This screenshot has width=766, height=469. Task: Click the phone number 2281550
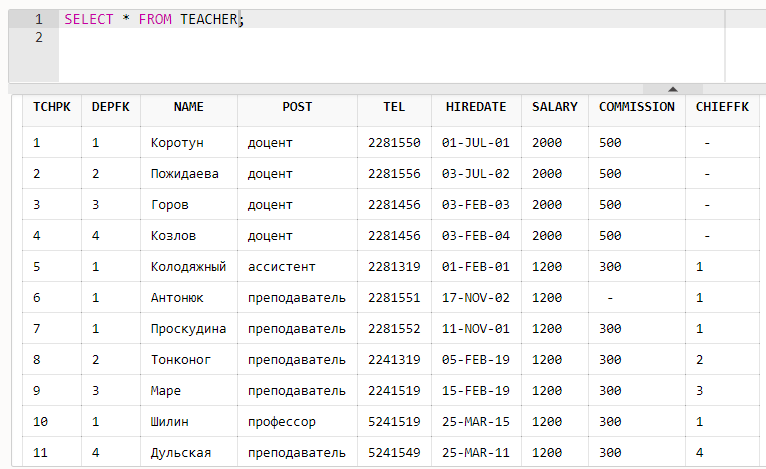pyautogui.click(x=394, y=143)
